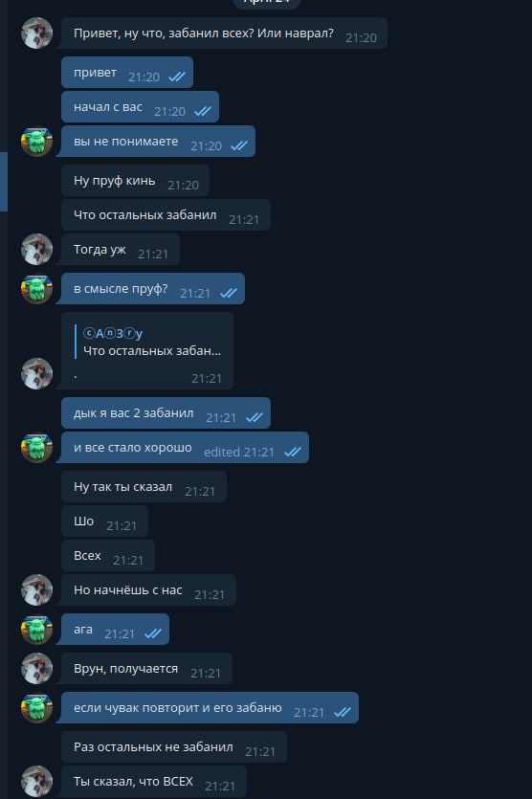The height and width of the screenshot is (799, 532).
Task: Click avatar beside 'Ты сказал, что ВСЕХ'
Action: (36, 781)
